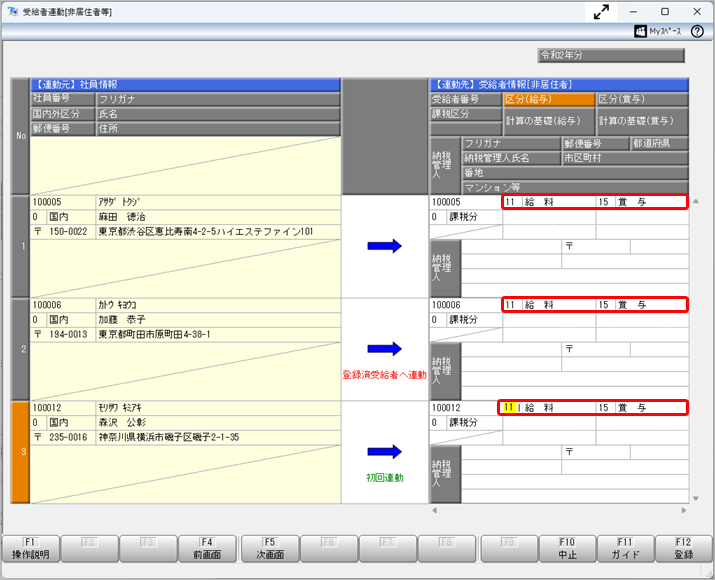Select orange row number 3 header
Viewport: 715px width, 580px height.
[21, 452]
